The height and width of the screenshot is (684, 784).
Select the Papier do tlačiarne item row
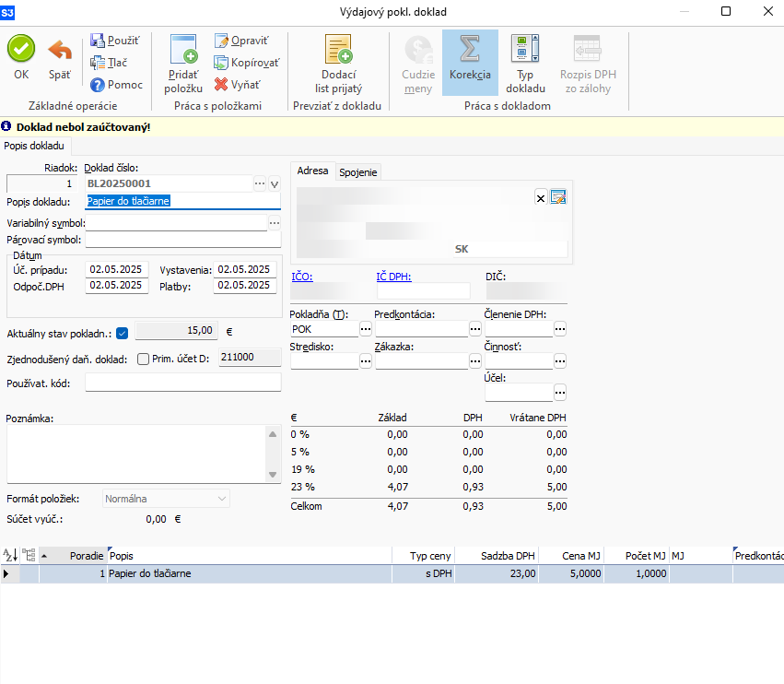click(392, 573)
